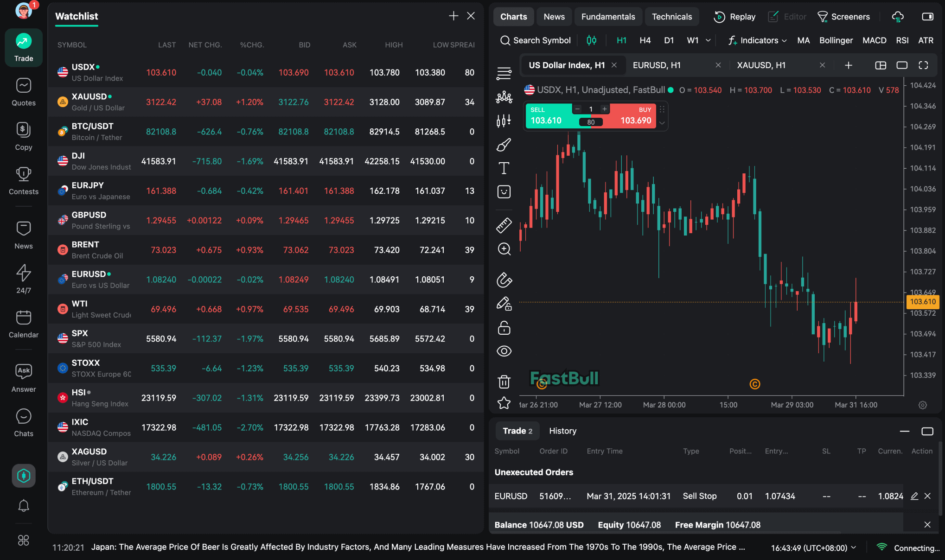Click the SELL 103.610 button
Viewport: 945px width, 560px height.
click(547, 116)
